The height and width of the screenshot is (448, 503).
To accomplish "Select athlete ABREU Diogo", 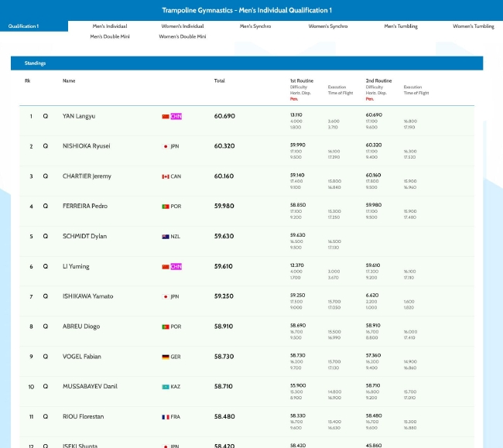I will coord(81,327).
